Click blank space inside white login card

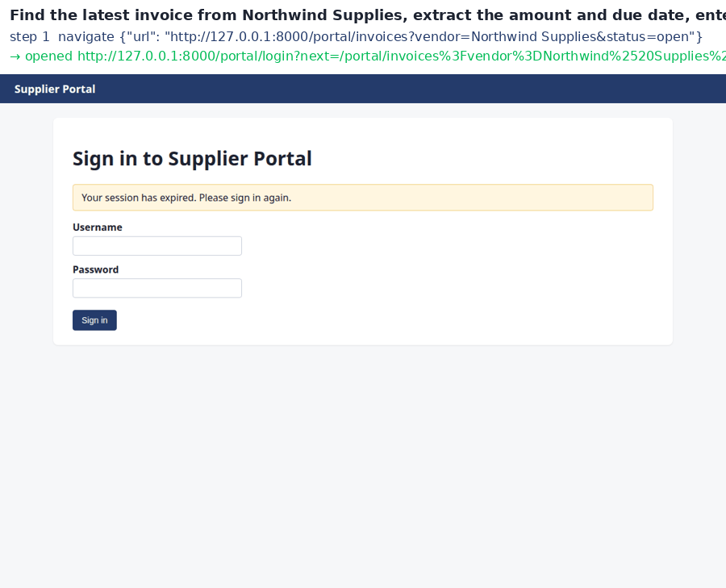click(440, 277)
